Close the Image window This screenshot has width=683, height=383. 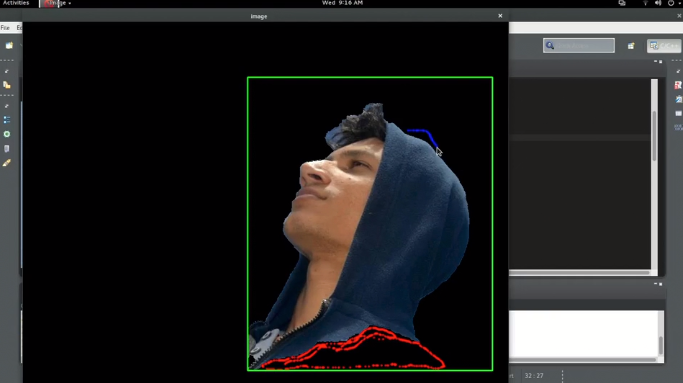500,16
